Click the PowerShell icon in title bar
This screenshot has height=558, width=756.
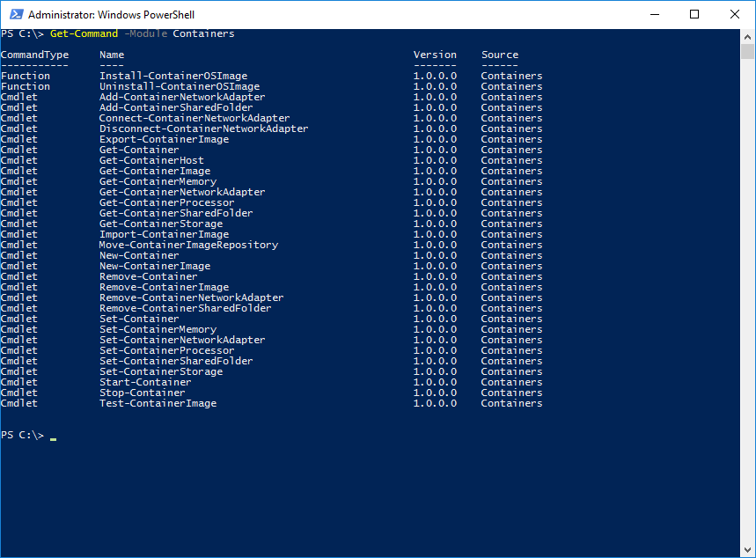click(17, 14)
